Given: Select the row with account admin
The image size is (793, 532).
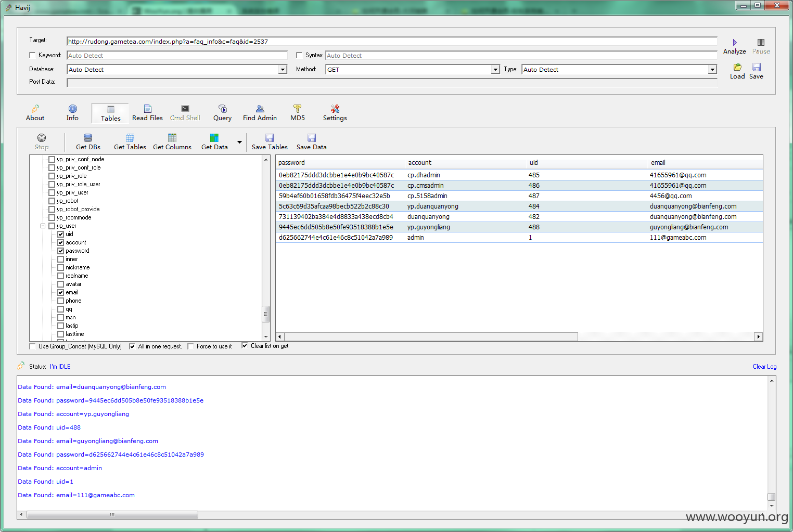Looking at the screenshot, I should pyautogui.click(x=519, y=238).
